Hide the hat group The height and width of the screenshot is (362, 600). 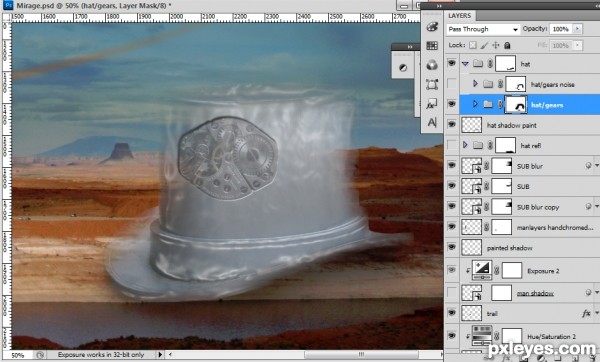point(452,63)
